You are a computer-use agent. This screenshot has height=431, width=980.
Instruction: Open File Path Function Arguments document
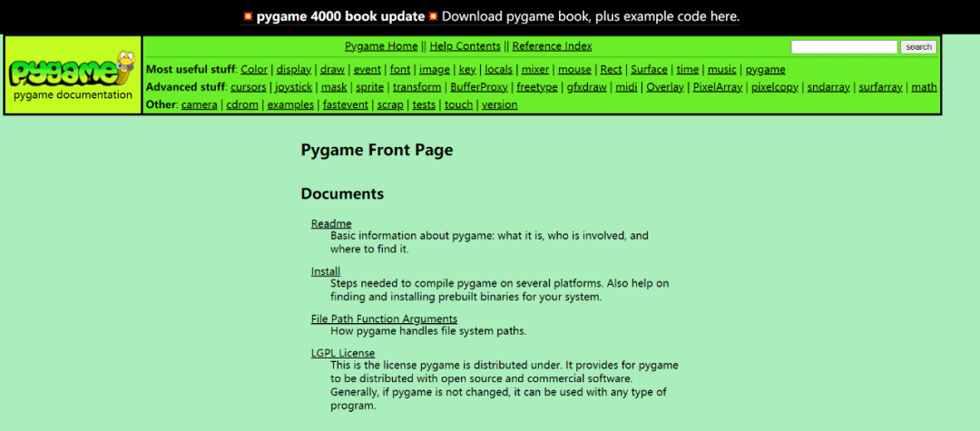[385, 318]
